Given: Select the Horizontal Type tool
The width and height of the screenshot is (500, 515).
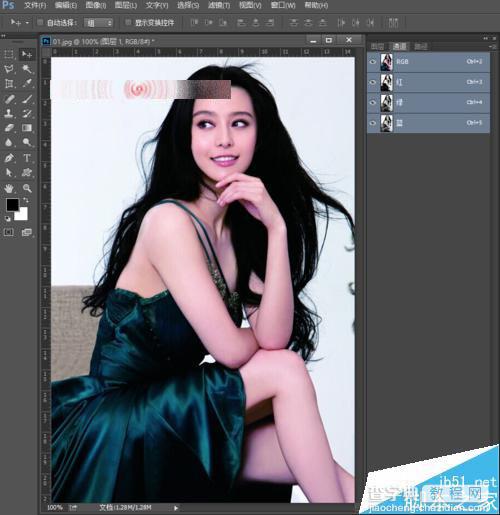Looking at the screenshot, I should pyautogui.click(x=27, y=158).
